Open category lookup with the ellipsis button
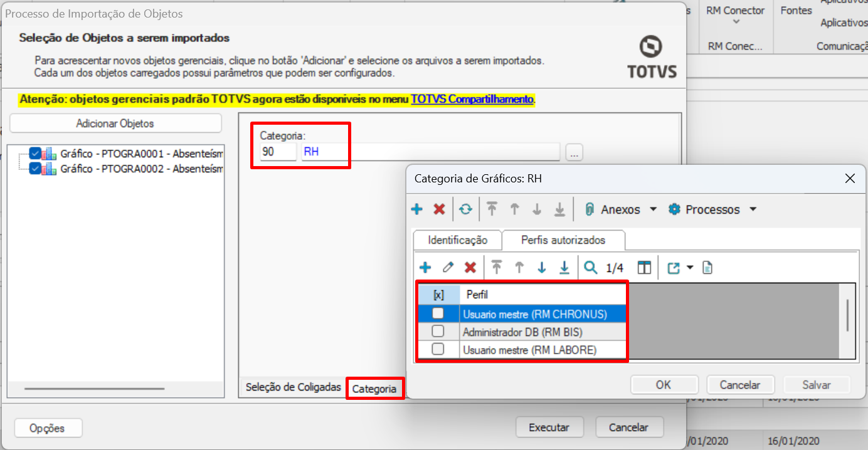868x450 pixels. point(574,152)
